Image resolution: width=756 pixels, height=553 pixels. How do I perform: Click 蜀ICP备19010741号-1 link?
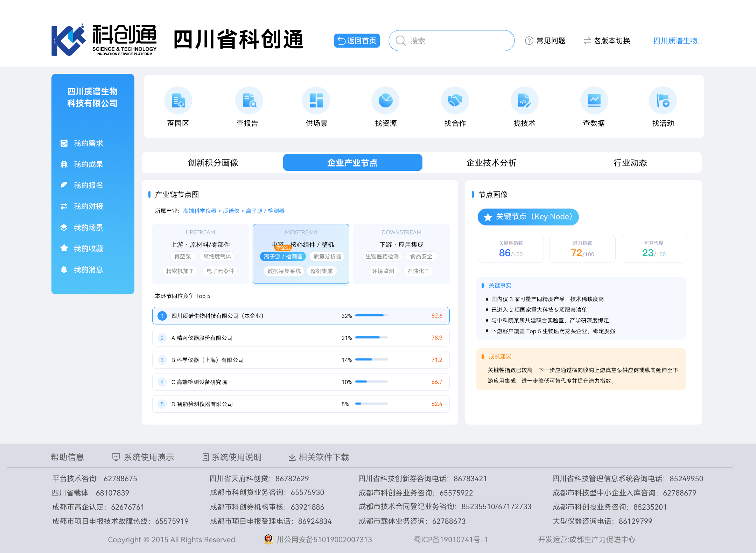[x=451, y=539]
